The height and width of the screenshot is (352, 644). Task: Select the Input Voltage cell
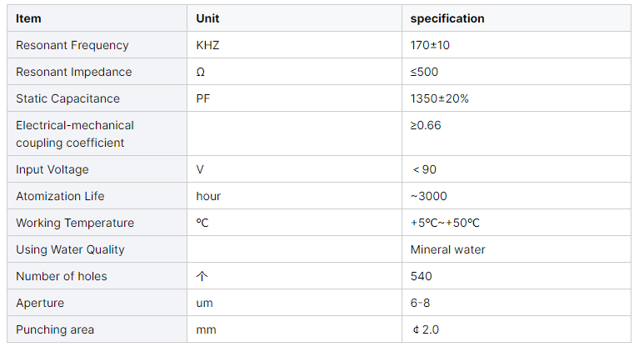pyautogui.click(x=52, y=169)
